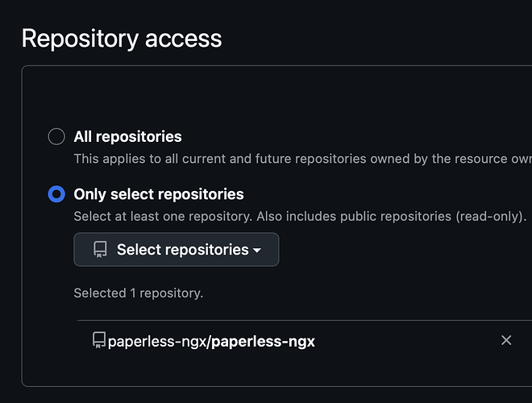Click the "Select repositories" button text label

[182, 250]
